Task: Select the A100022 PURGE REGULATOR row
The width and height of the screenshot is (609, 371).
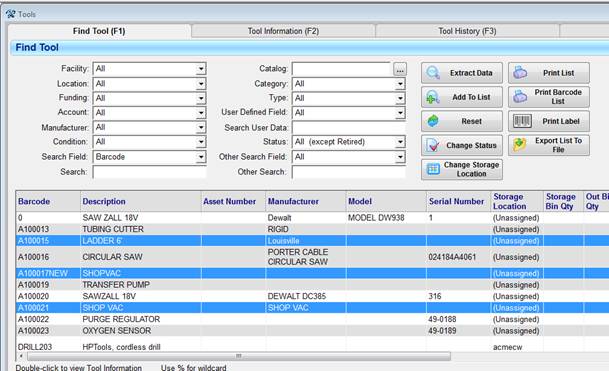Action: [x=312, y=319]
